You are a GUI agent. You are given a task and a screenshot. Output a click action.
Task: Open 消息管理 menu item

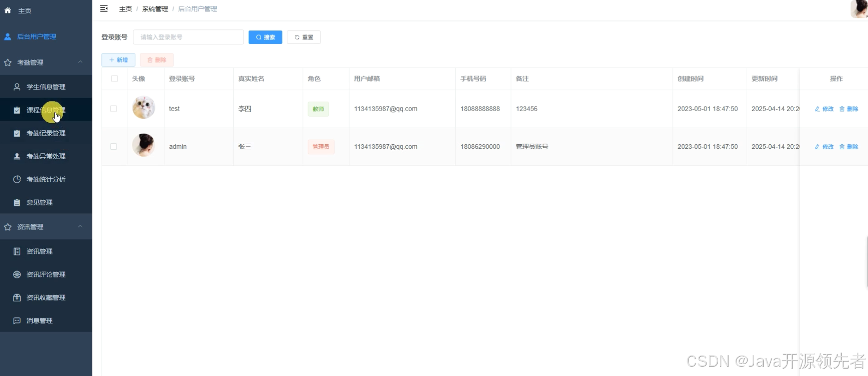[x=46, y=320]
